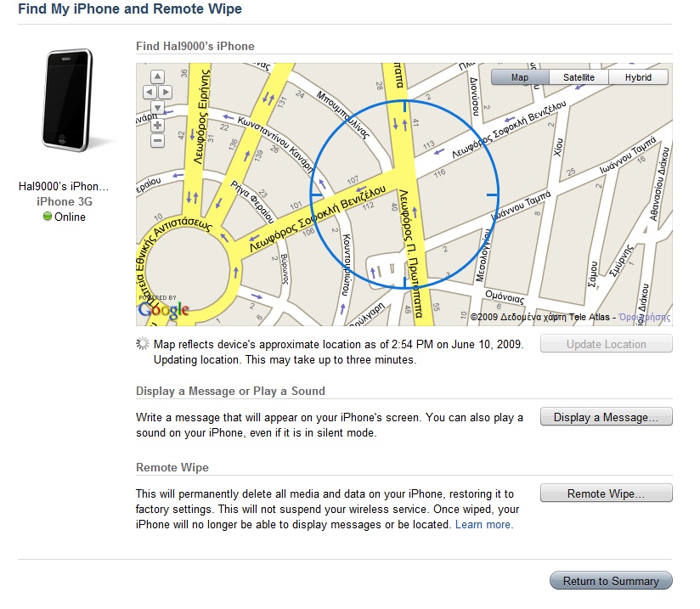
Task: Pan the map left with the arrow control
Action: pos(150,92)
